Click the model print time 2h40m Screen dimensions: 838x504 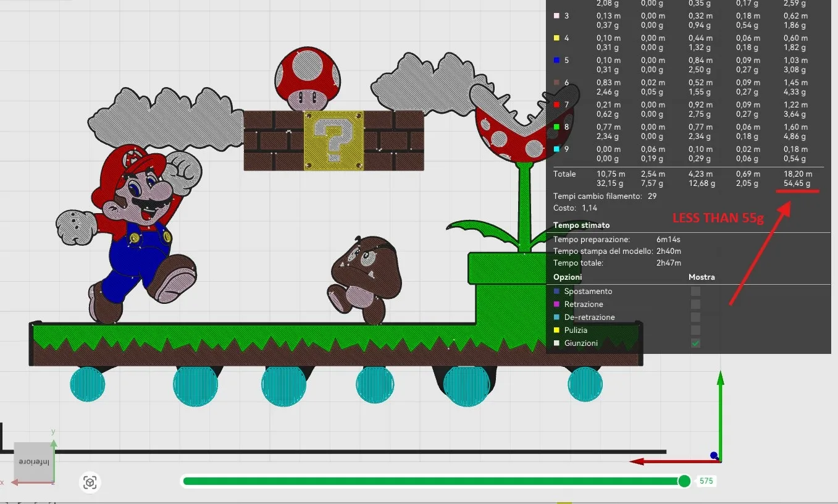(x=669, y=251)
